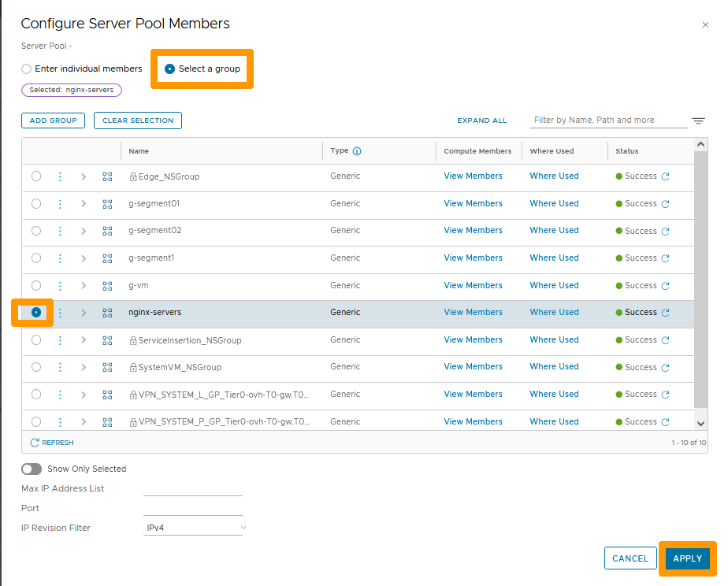Click the Port input field
The width and height of the screenshot is (728, 586).
coord(192,508)
